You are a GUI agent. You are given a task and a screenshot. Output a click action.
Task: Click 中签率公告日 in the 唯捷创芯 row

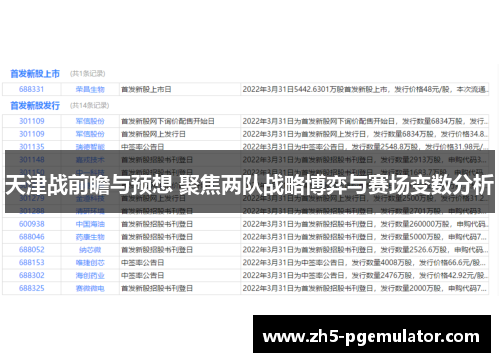(143, 263)
